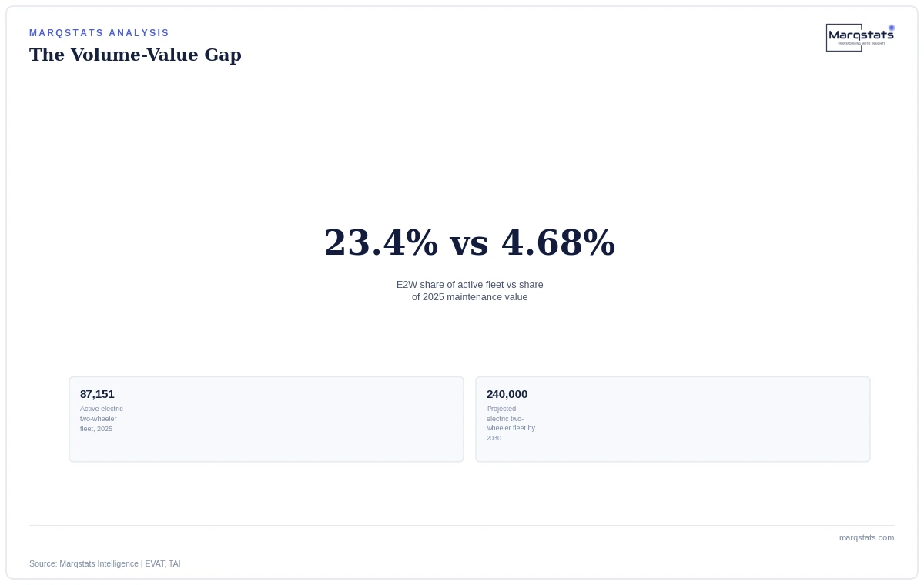Viewport: 924px width, 585px height.
Task: Open the marqstats.com footer link
Action: [x=866, y=537]
